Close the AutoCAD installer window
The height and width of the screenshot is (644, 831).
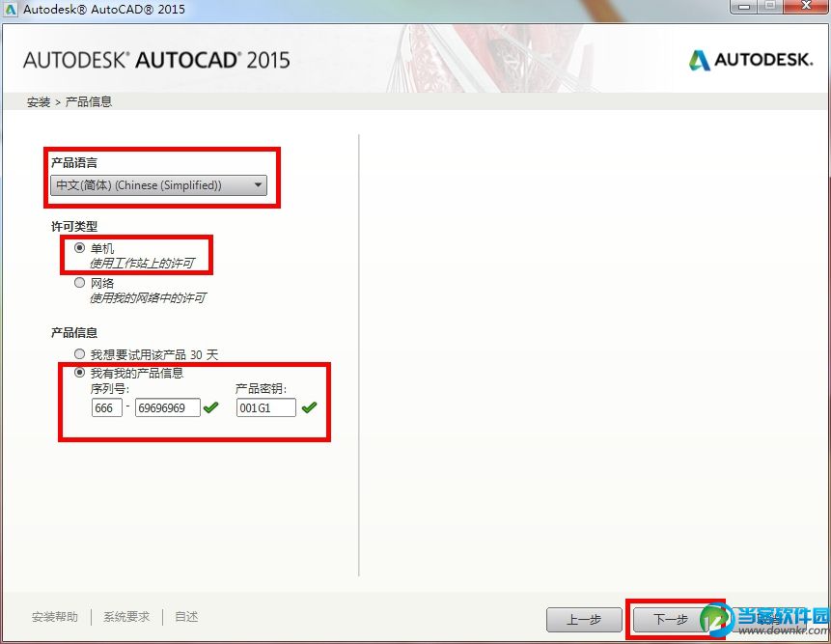coord(805,7)
